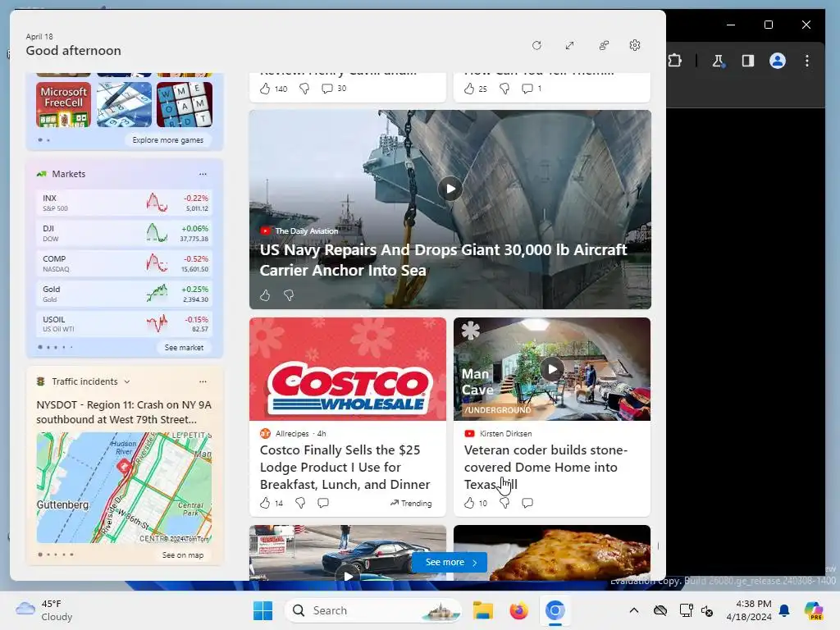
Task: Open the personalize widgets icon
Action: point(604,46)
